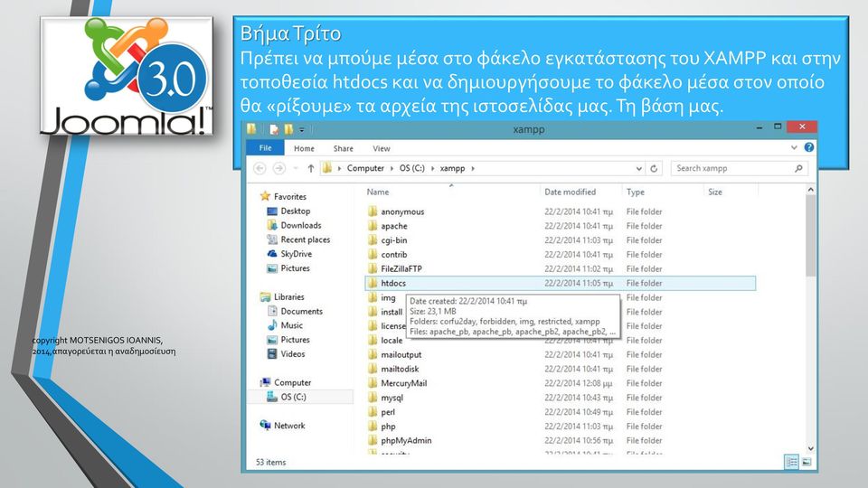Click scrollbar up arrow in file list
Viewport: 868px width, 488px height.
(810, 190)
